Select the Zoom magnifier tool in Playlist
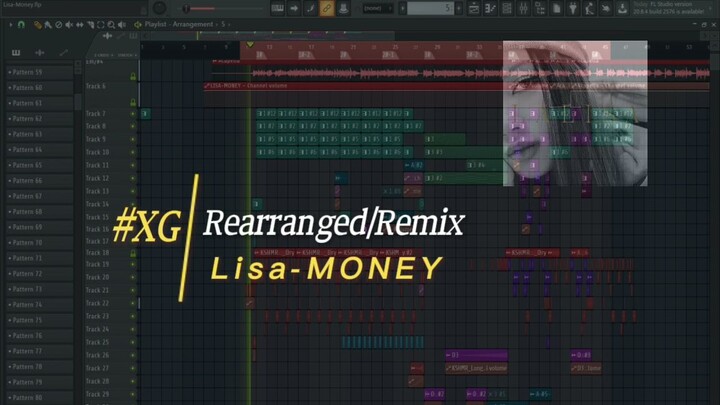This screenshot has width=720, height=405. (111, 25)
